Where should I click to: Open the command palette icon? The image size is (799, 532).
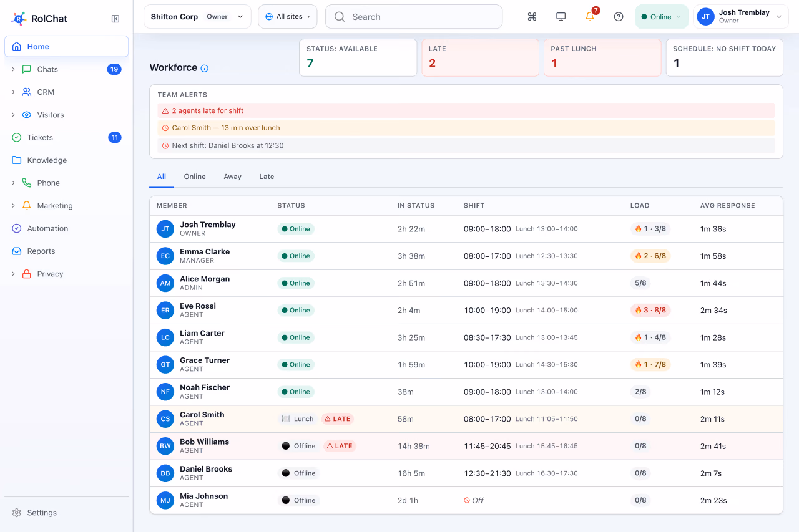(532, 17)
